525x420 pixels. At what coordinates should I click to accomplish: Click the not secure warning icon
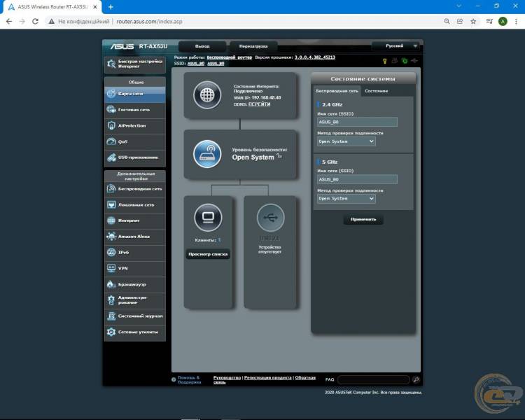tap(51, 22)
